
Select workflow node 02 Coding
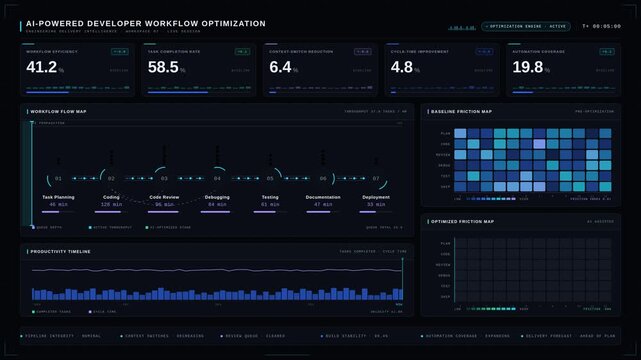pos(111,179)
